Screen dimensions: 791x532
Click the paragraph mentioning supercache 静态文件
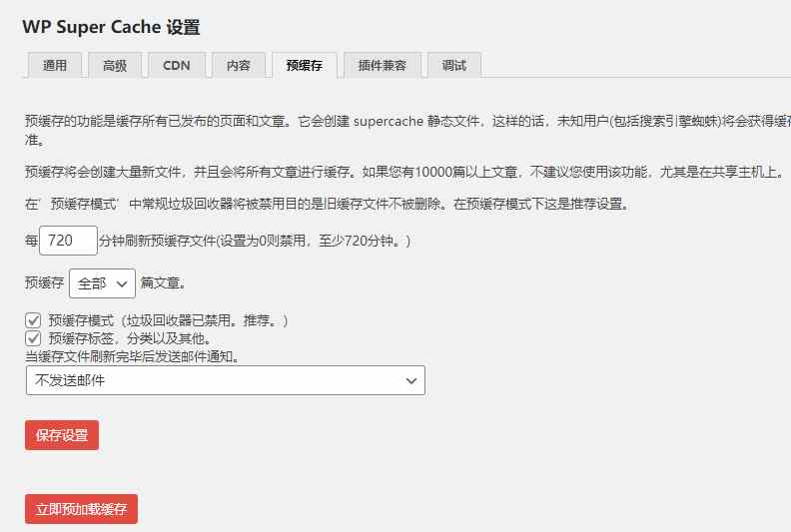407,130
